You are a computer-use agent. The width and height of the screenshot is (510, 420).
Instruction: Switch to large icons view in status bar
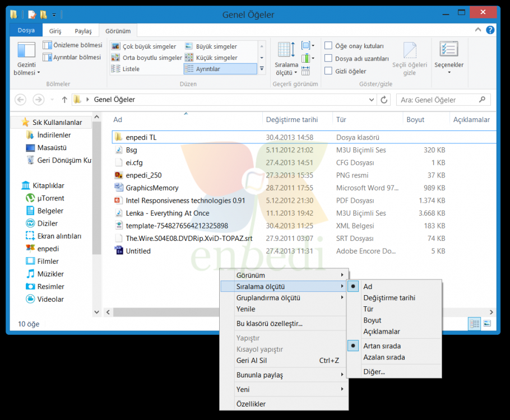[x=487, y=324]
